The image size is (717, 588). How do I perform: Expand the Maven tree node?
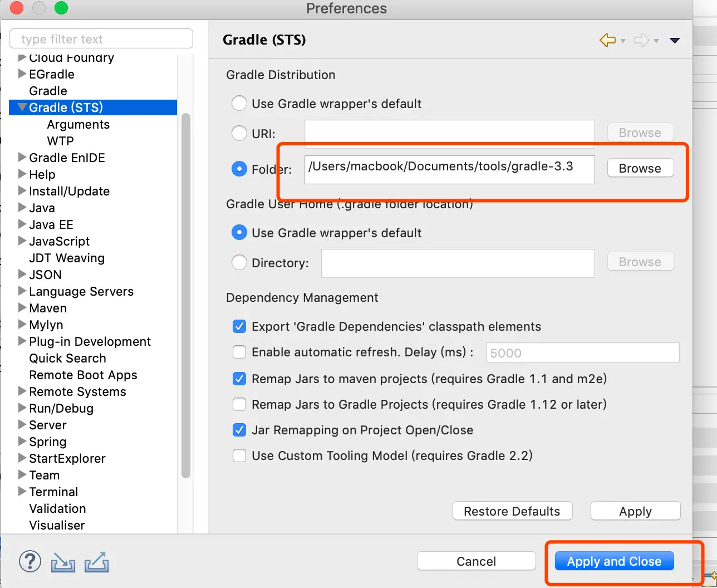(22, 308)
